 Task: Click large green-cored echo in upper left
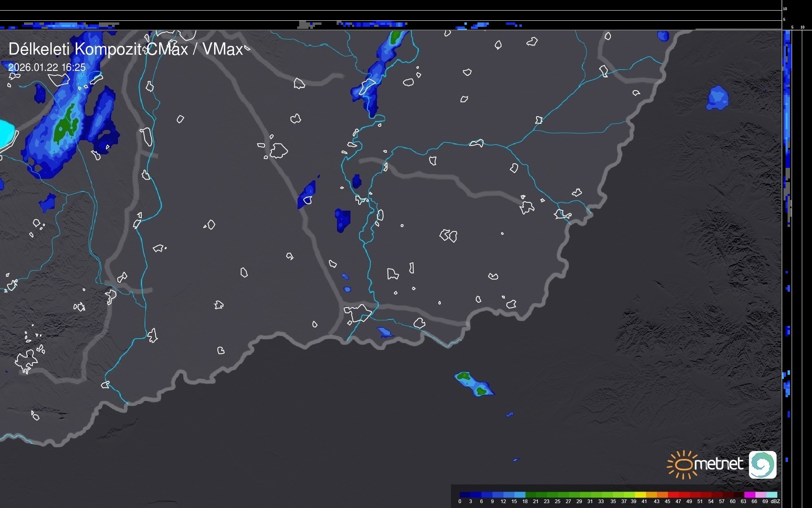pos(63,126)
